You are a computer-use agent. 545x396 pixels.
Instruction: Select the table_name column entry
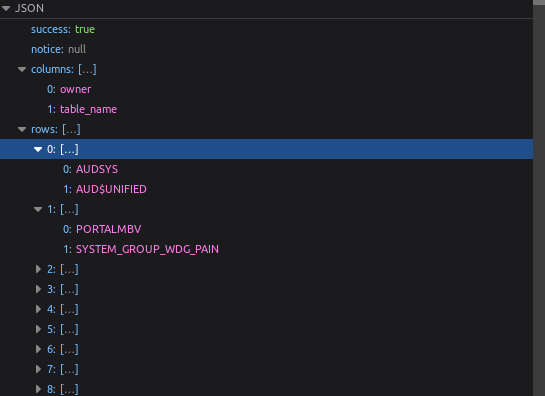[x=88, y=110]
